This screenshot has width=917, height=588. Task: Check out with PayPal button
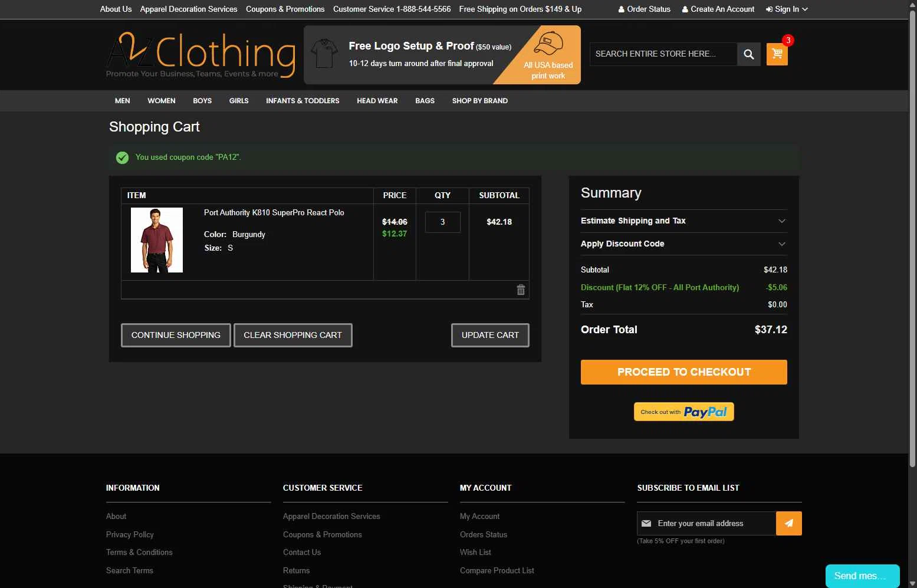click(684, 412)
